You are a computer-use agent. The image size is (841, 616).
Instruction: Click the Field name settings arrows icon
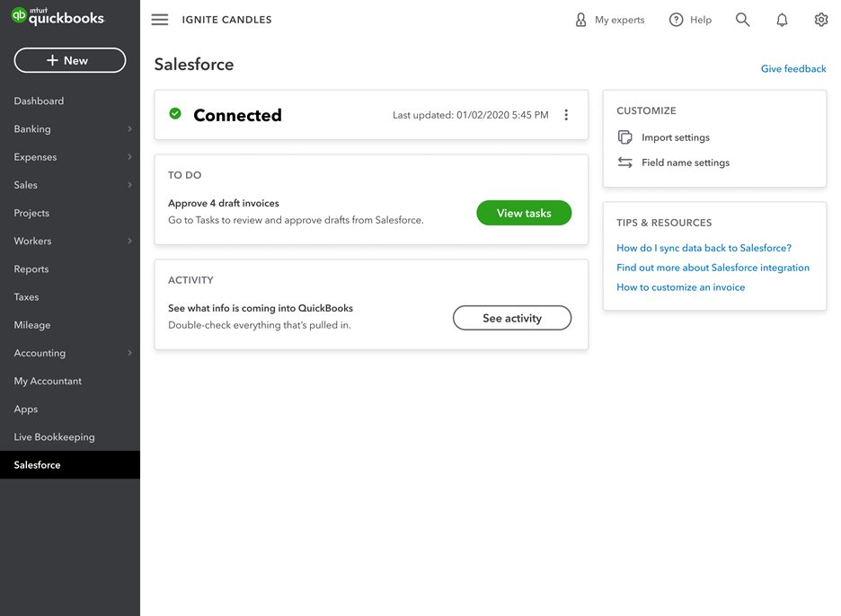click(625, 163)
